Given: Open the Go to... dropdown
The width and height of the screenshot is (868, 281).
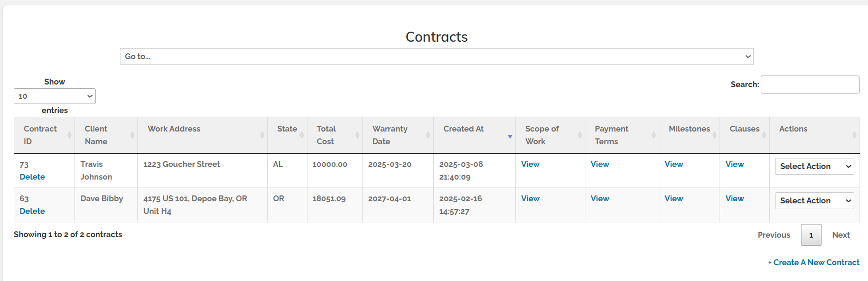Looking at the screenshot, I should [436, 57].
